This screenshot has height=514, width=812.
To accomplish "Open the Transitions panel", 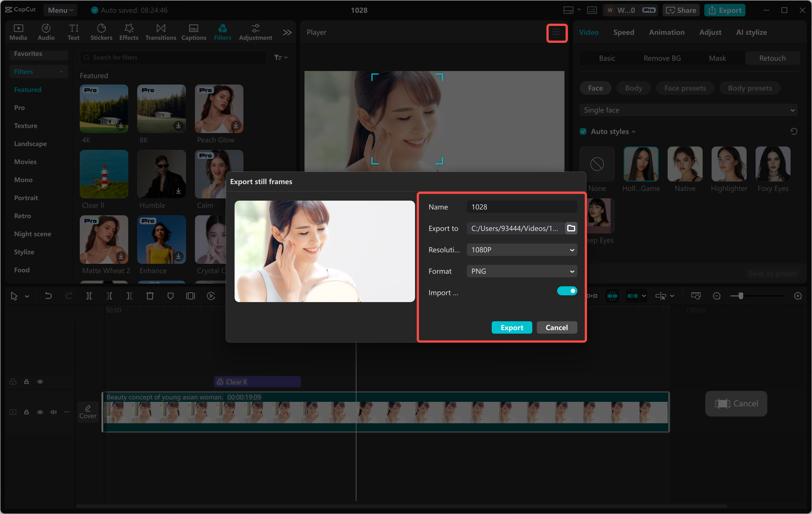I will [160, 32].
